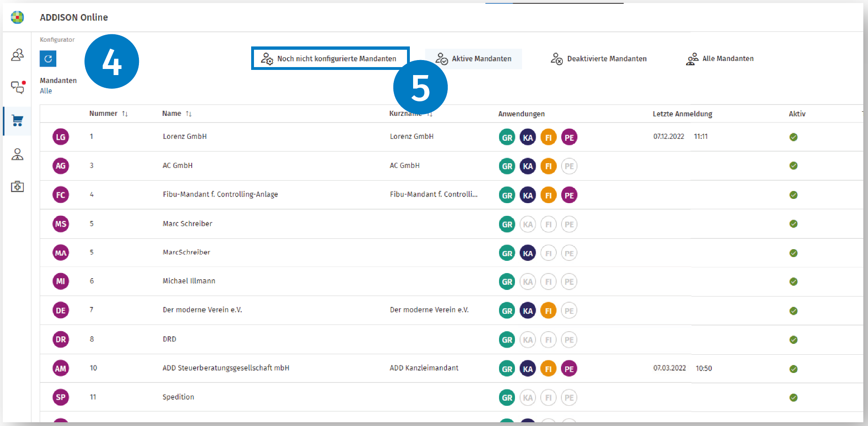Viewport: 868px width, 426px height.
Task: Click the name 'Michael Illmann'
Action: pyautogui.click(x=189, y=281)
